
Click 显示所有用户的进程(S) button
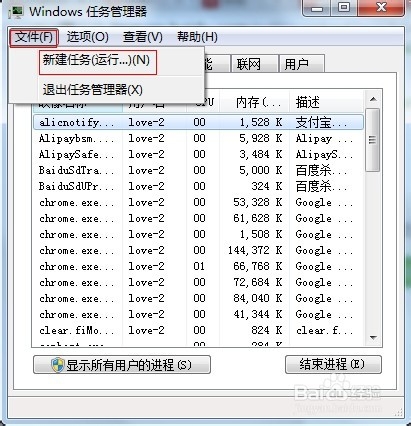[x=122, y=365]
